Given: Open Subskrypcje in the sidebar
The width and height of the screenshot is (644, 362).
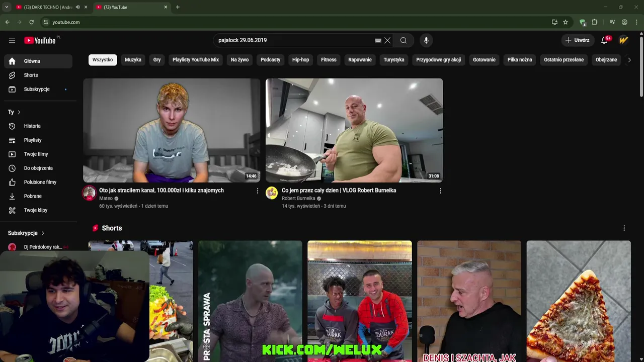Looking at the screenshot, I should (x=38, y=89).
